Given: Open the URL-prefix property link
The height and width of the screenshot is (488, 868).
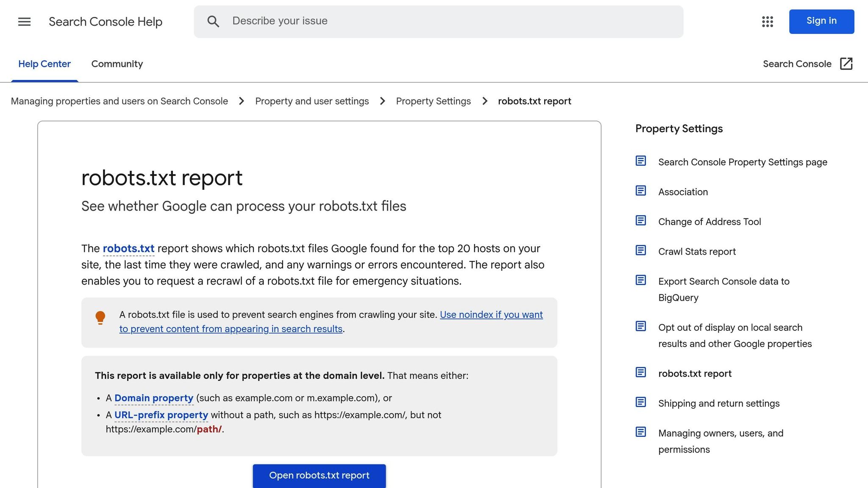Looking at the screenshot, I should click(161, 415).
